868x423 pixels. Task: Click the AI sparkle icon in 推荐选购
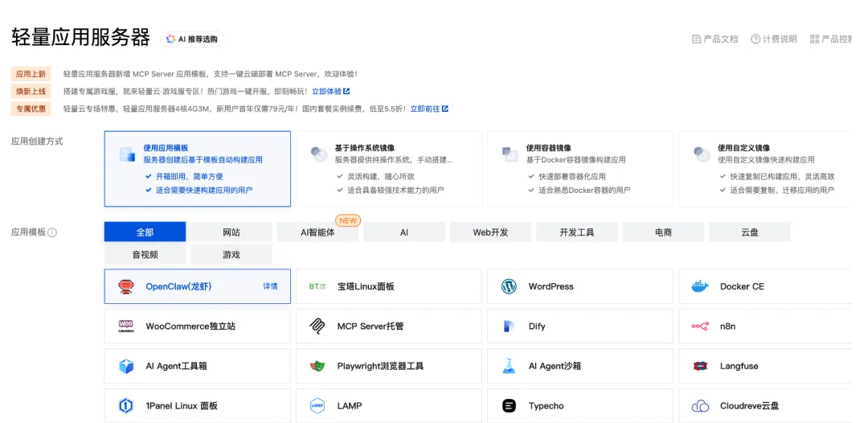pyautogui.click(x=170, y=39)
